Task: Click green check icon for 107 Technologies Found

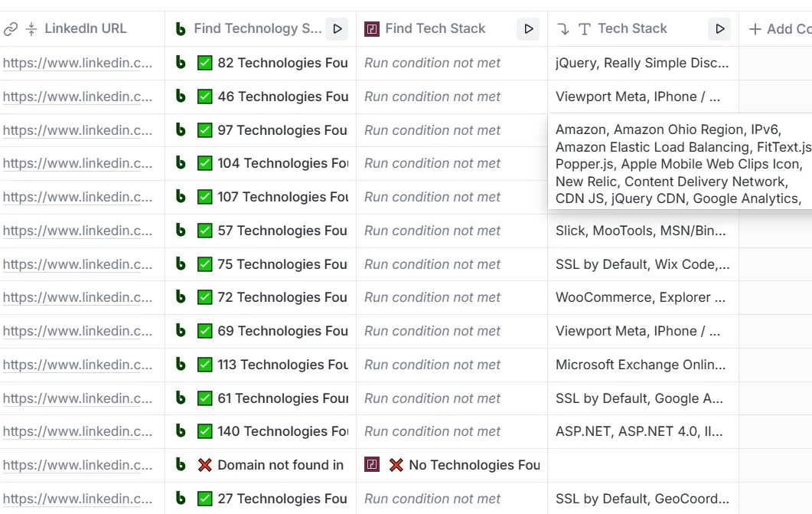Action: tap(205, 197)
